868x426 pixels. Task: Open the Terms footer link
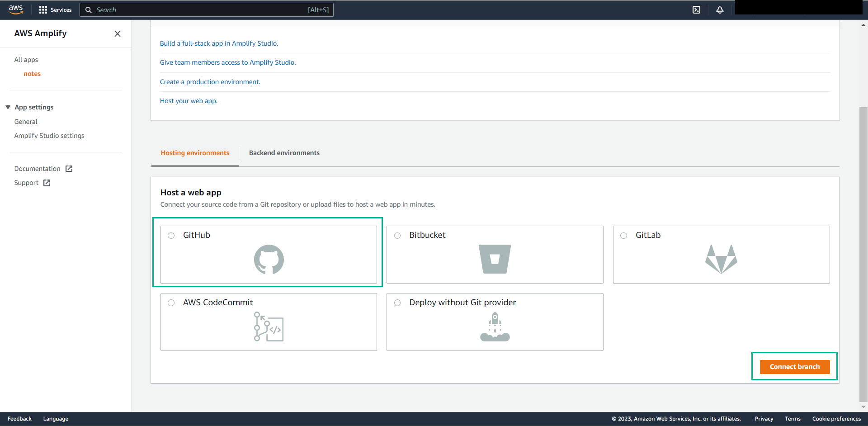(x=793, y=419)
